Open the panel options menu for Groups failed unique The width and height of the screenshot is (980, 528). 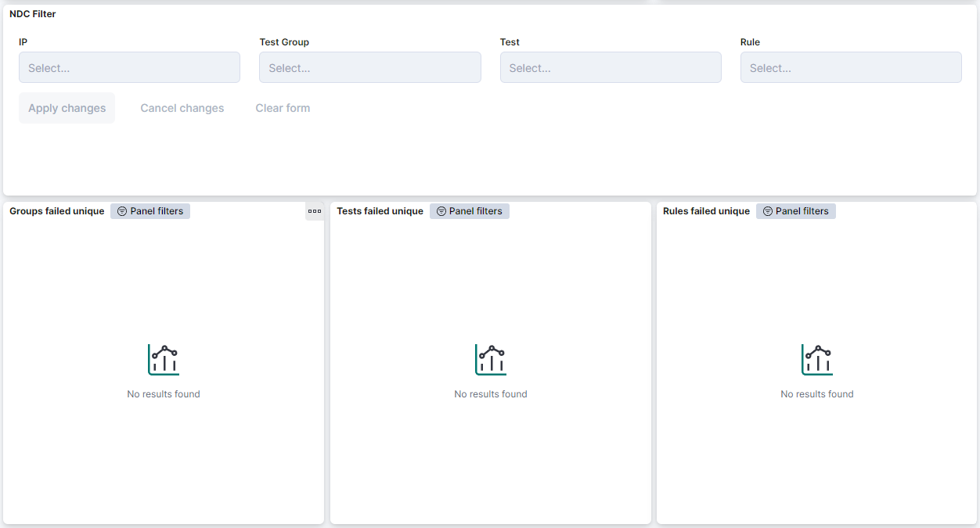pyautogui.click(x=315, y=211)
